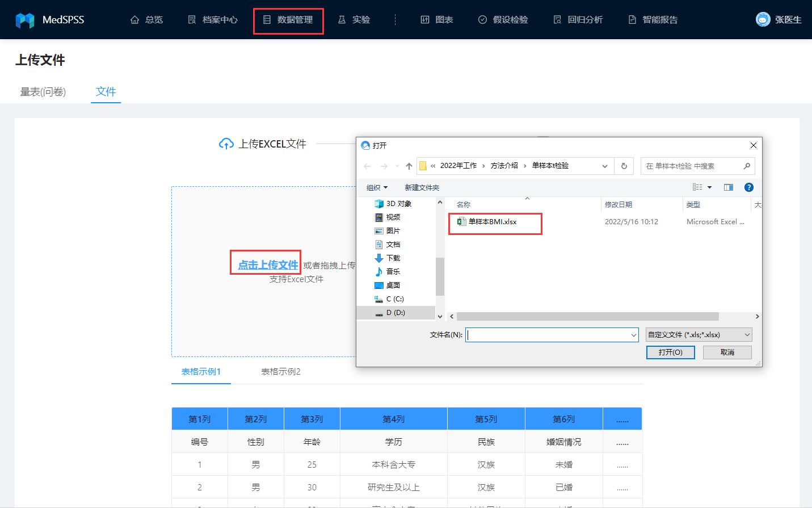Viewport: 812px width, 508px height.
Task: Click the back arrow in the Open dialog
Action: [367, 166]
